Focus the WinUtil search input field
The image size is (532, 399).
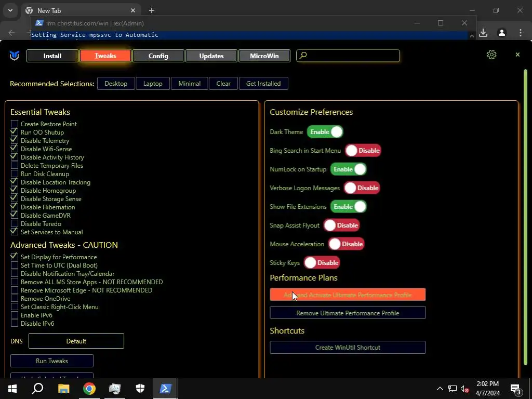click(348, 56)
